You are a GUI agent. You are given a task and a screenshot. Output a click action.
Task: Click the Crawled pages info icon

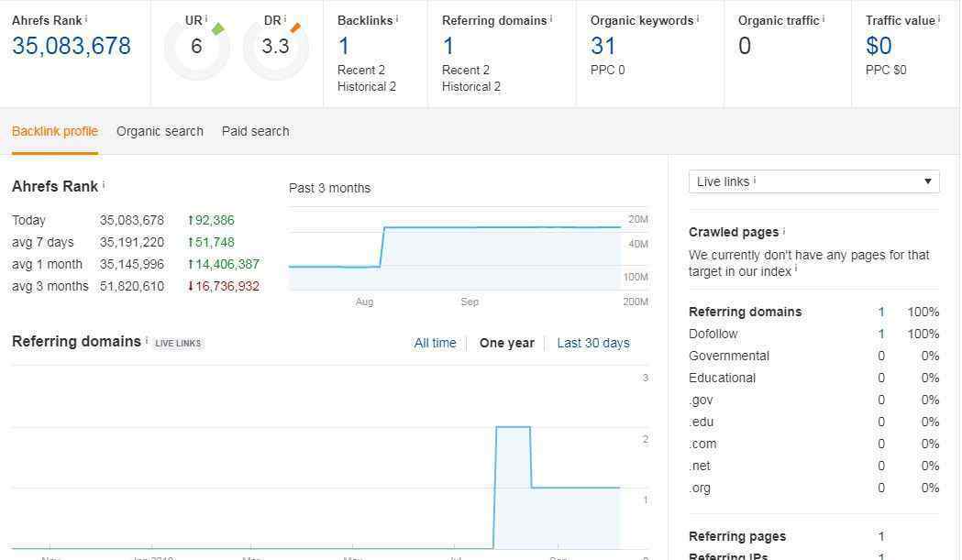tap(784, 231)
